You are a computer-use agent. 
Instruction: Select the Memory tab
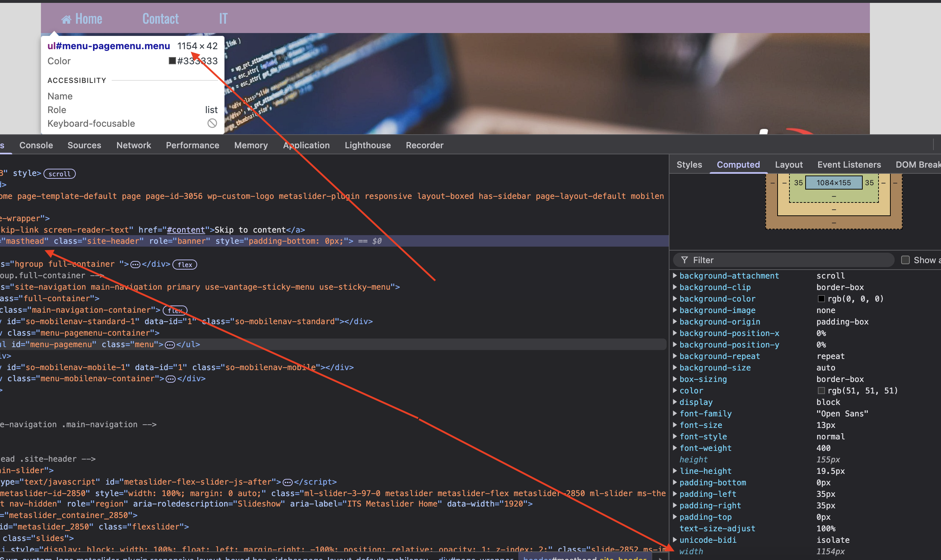(251, 145)
